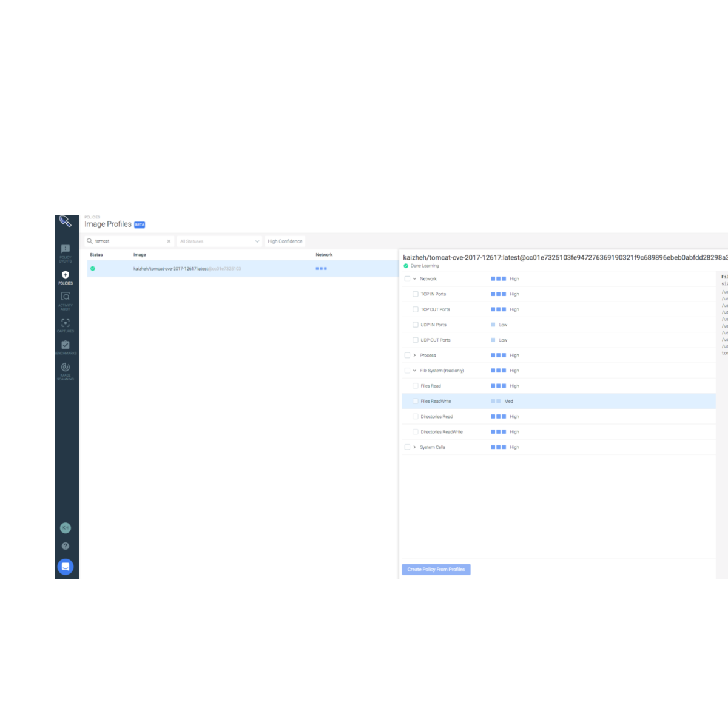Clear the tomcat search with the X

(169, 241)
